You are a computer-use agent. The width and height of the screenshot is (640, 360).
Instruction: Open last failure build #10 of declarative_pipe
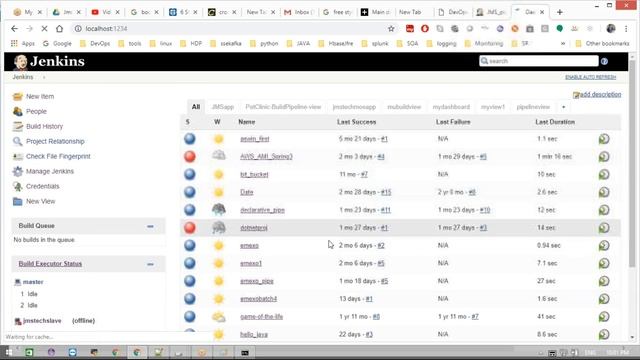tap(484, 210)
